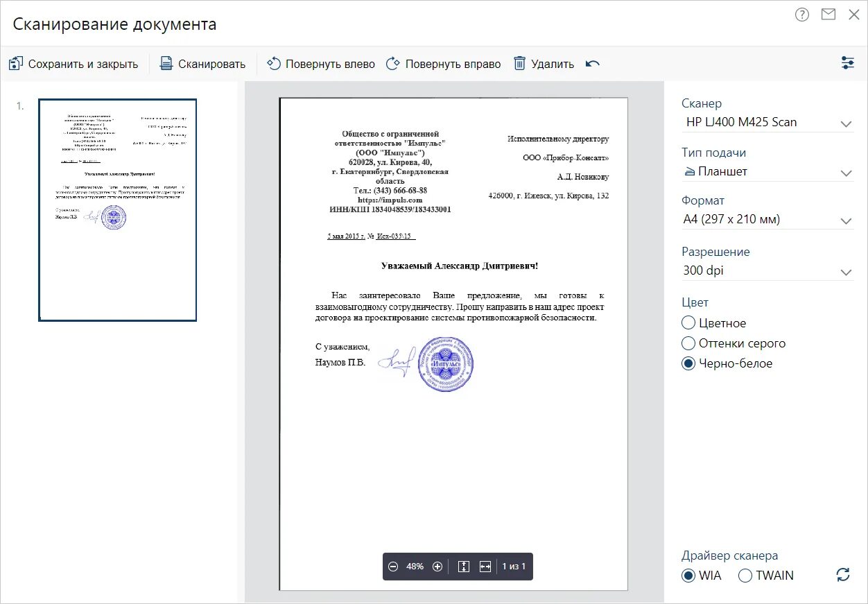Image resolution: width=868 pixels, height=604 pixels.
Task: Click the Rotate right icon
Action: click(x=393, y=64)
